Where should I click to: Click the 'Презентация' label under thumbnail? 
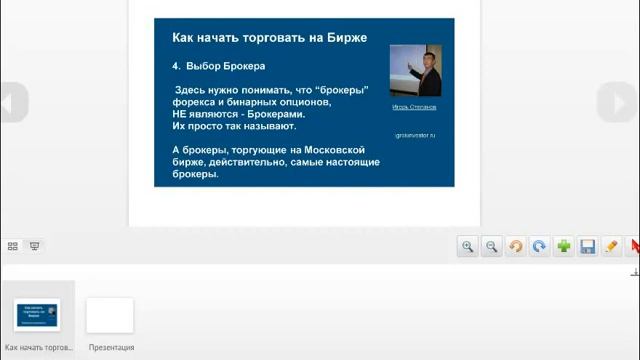[111, 347]
